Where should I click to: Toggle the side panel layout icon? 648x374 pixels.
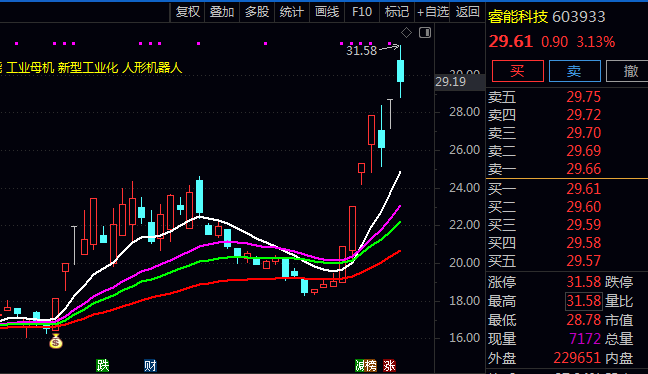click(x=425, y=33)
